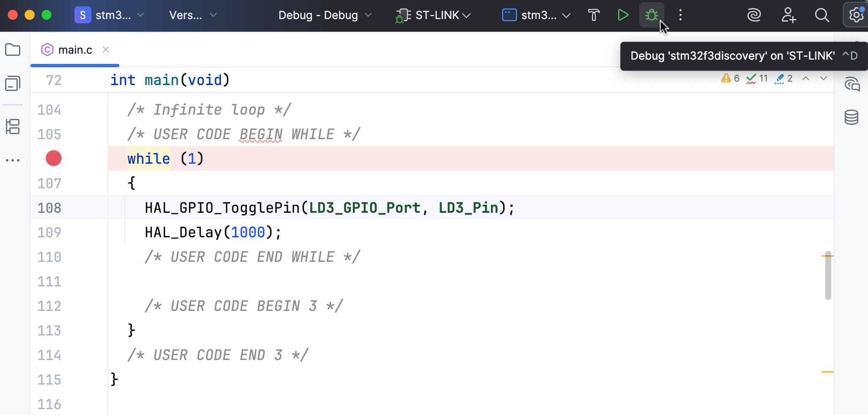Open the Project tool window folder icon

[13, 49]
